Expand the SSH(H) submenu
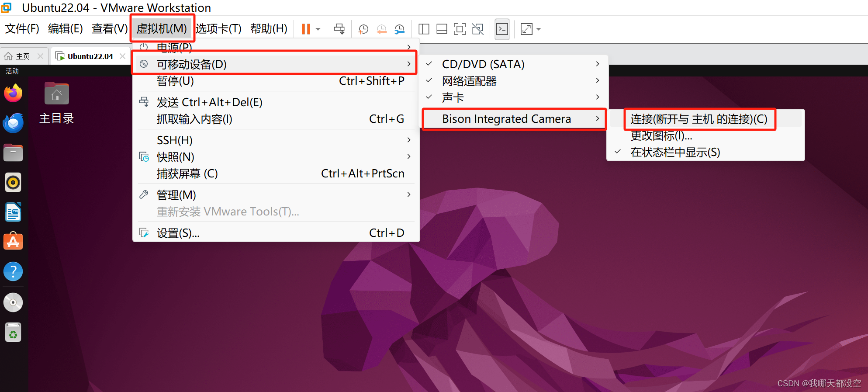The image size is (868, 392). click(x=275, y=140)
